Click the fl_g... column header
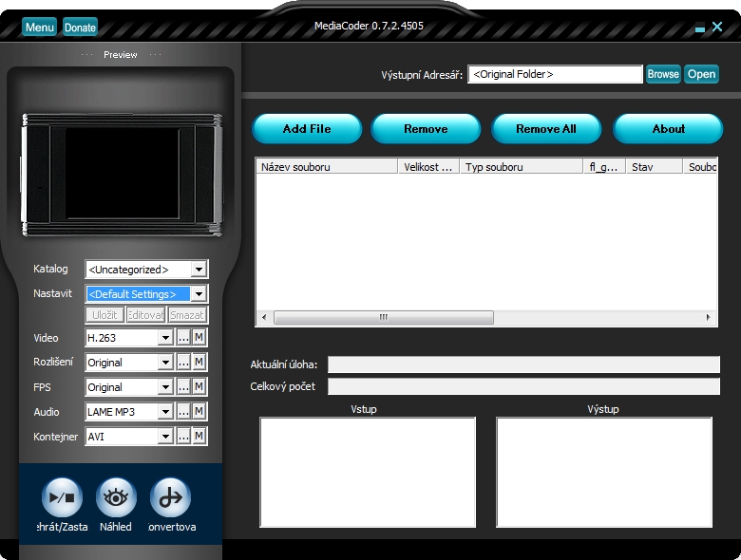The height and width of the screenshot is (560, 741). pyautogui.click(x=604, y=167)
